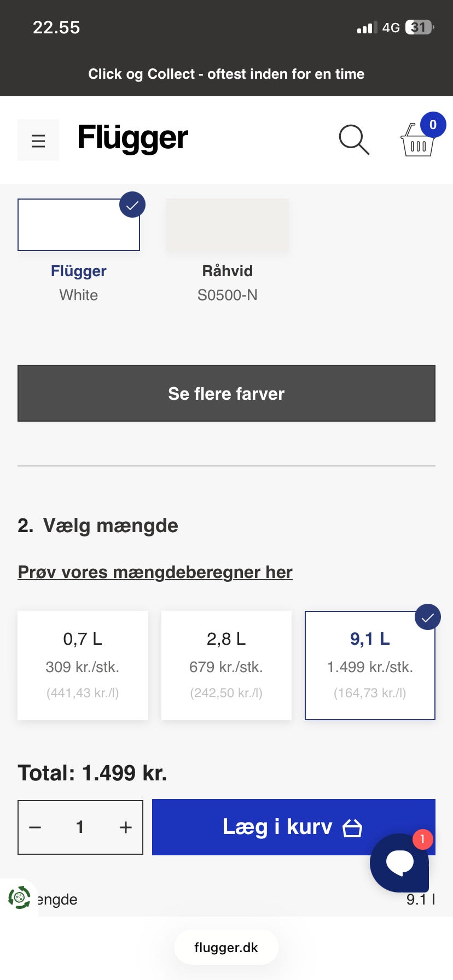Select the 9,1 L size option
The height and width of the screenshot is (980, 453).
370,665
